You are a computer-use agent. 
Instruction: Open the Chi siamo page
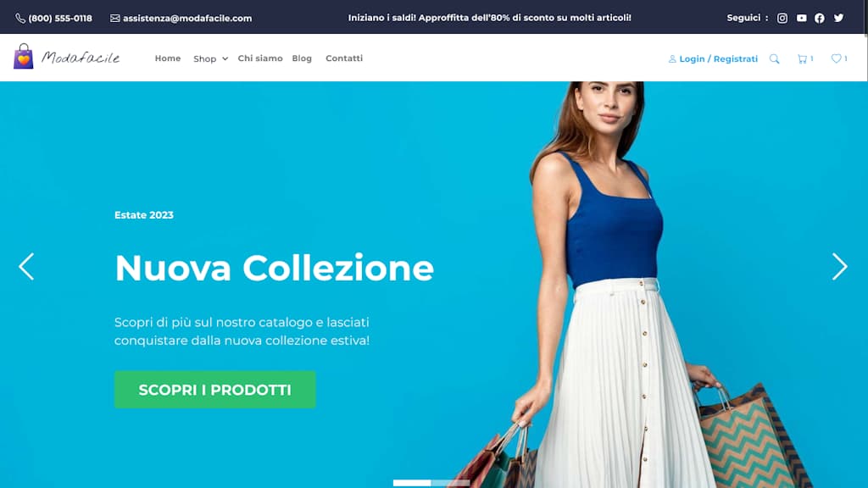click(260, 58)
